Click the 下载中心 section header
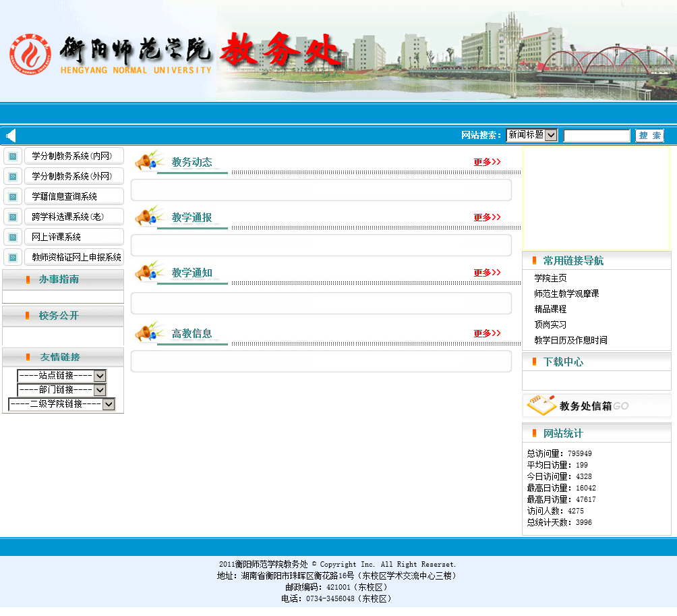677x616 pixels. pyautogui.click(x=597, y=362)
